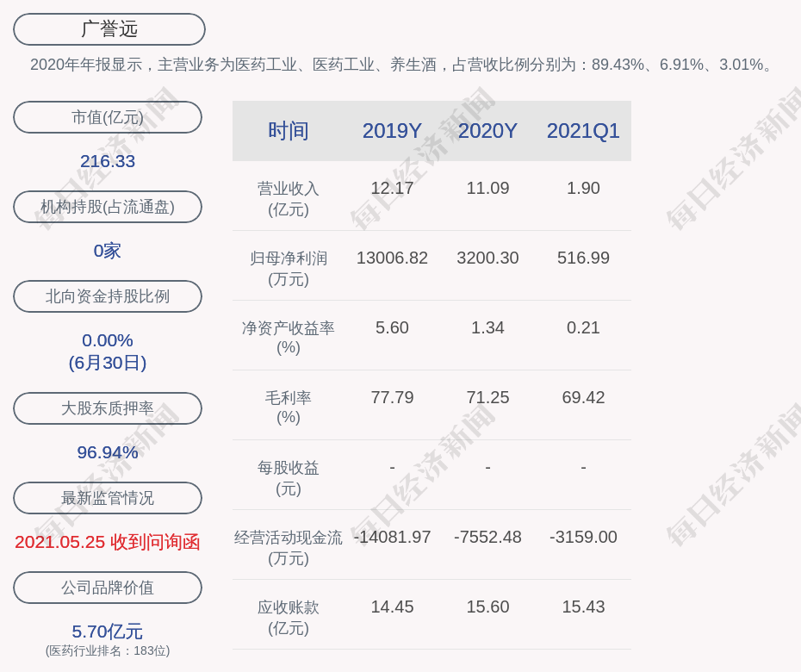Click the 归母净利润 row label

coord(289,268)
